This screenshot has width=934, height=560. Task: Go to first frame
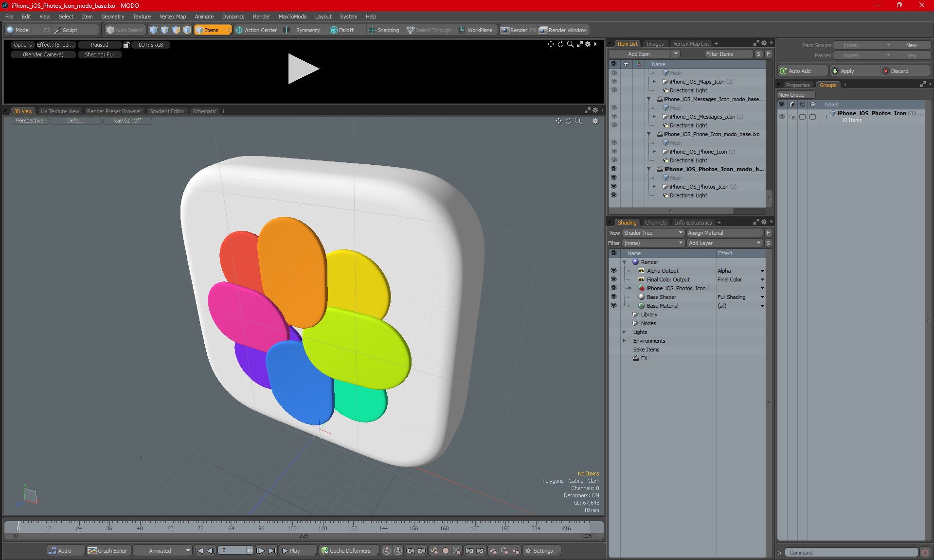point(199,551)
